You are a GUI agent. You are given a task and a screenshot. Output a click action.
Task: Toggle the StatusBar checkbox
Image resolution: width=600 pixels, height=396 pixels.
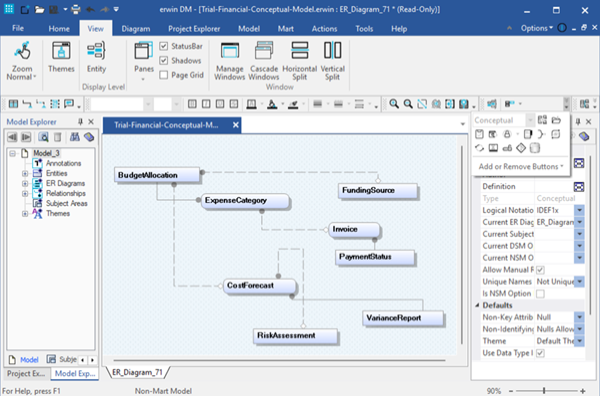coord(164,46)
